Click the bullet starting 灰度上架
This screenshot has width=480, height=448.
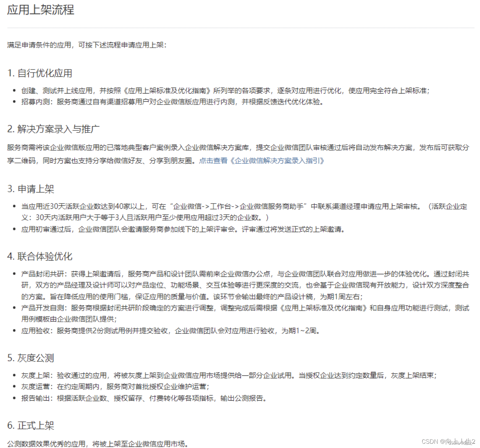tap(229, 375)
